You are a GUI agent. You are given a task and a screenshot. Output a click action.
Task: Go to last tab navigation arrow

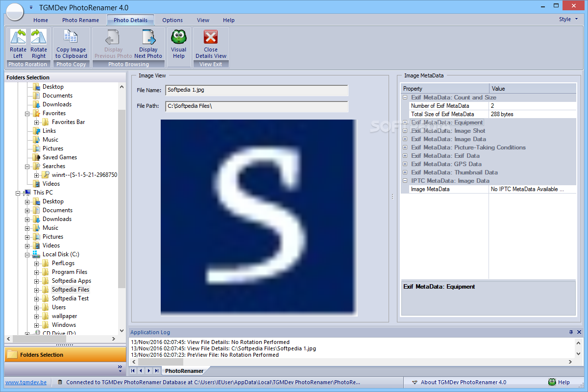(x=156, y=370)
